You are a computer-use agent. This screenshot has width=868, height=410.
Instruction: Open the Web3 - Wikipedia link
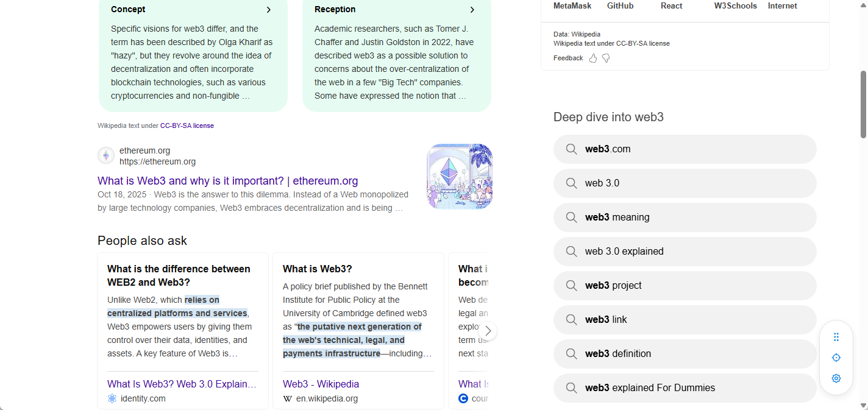pos(321,384)
